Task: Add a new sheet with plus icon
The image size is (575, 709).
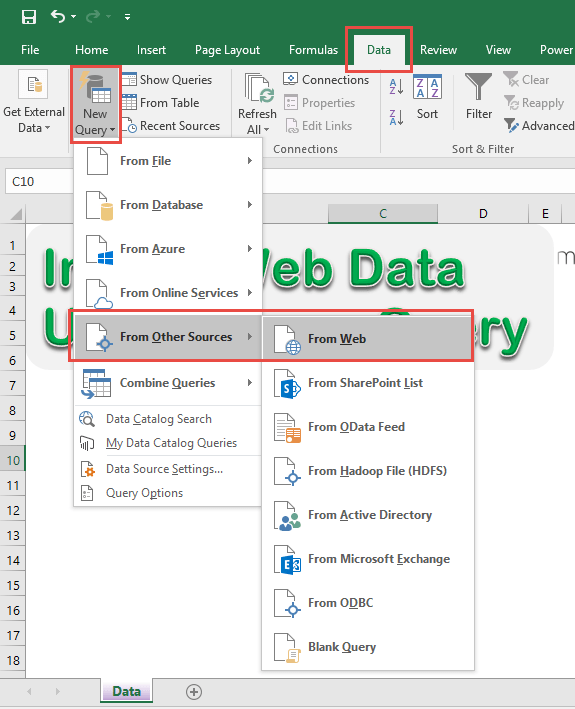Action: 193,691
